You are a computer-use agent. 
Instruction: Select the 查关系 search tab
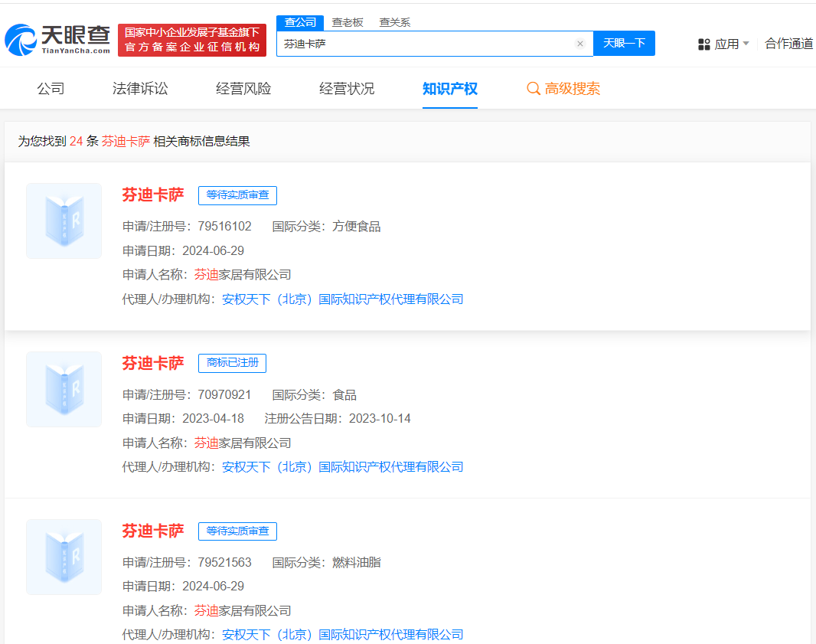click(395, 22)
